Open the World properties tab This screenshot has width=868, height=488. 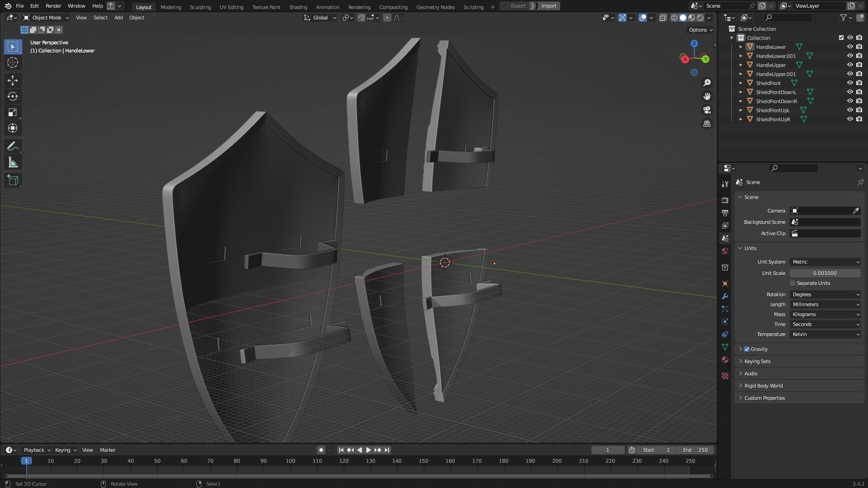725,251
